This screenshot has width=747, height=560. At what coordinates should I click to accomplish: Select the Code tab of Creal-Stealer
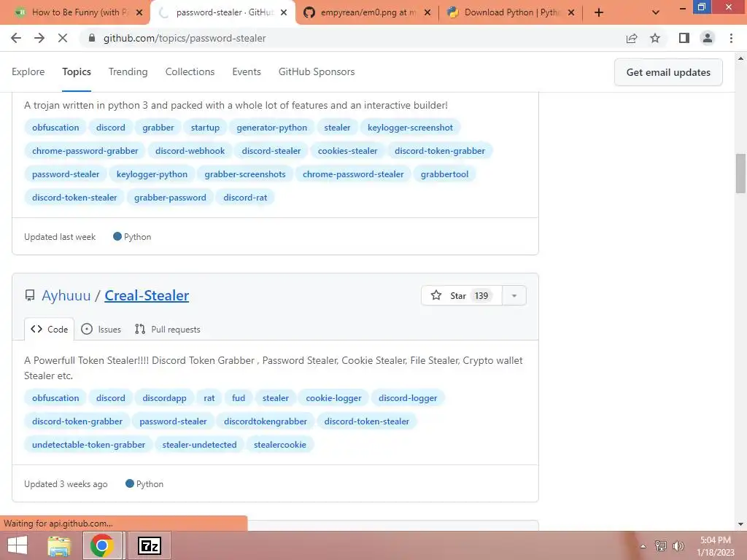(49, 329)
